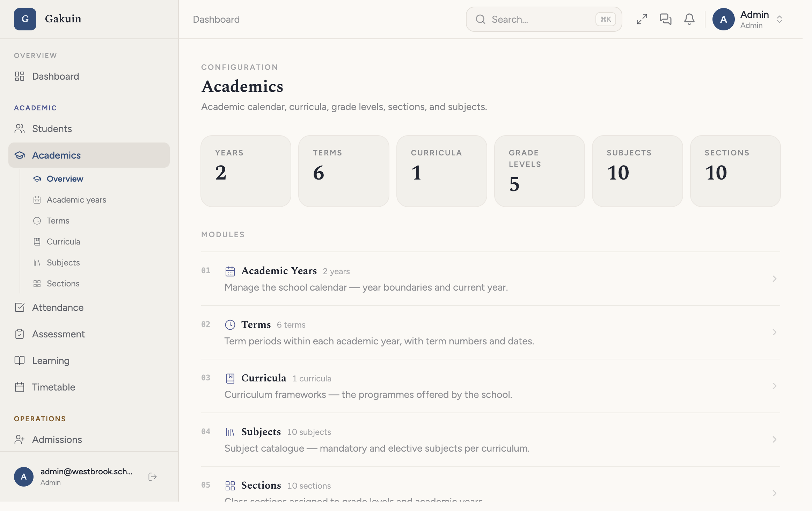The width and height of the screenshot is (812, 511).
Task: Click the search magnifier icon
Action: tap(481, 19)
